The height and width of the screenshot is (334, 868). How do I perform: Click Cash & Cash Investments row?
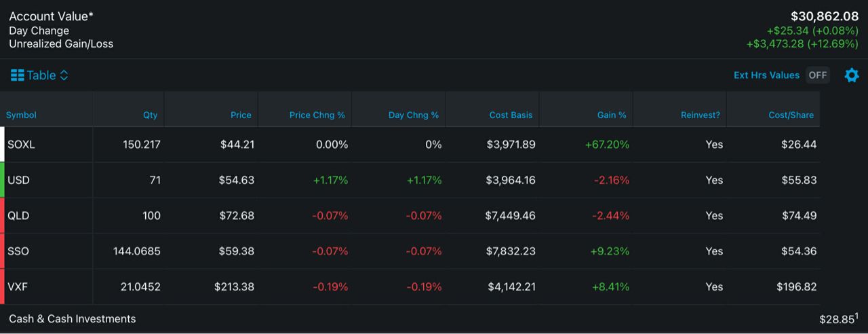[x=73, y=319]
